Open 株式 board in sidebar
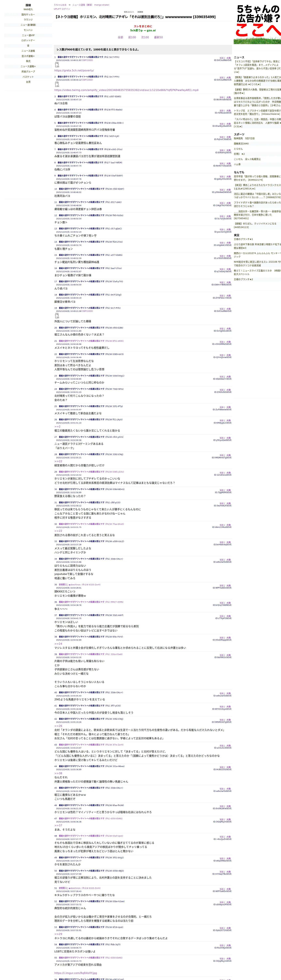Viewport: 281px width, 980px height. coord(28,61)
